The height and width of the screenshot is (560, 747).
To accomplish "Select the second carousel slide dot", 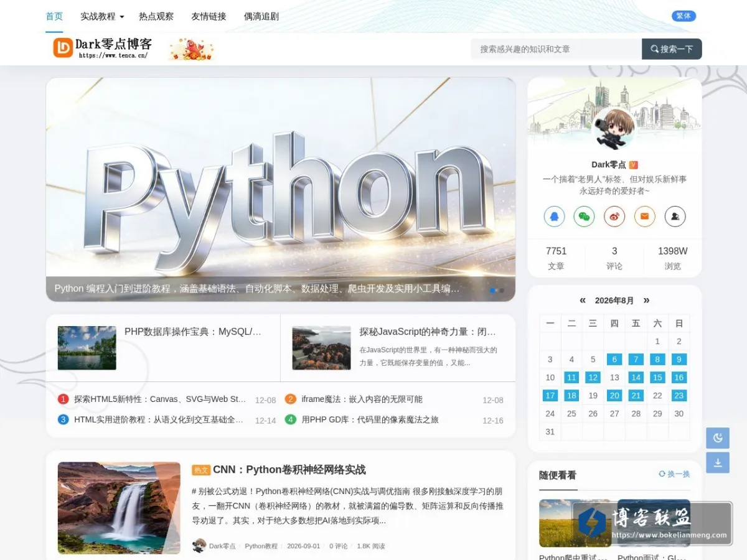I will (x=502, y=290).
